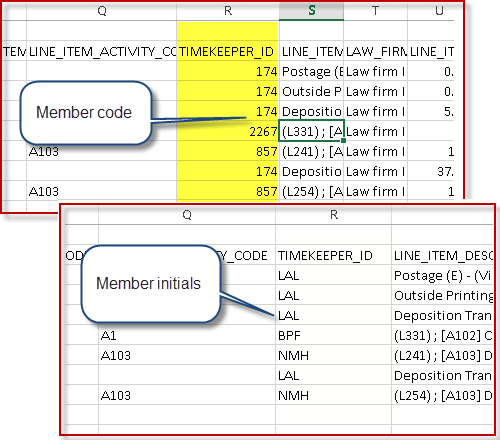
Task: Click value 5. in column U
Action: tap(431, 111)
